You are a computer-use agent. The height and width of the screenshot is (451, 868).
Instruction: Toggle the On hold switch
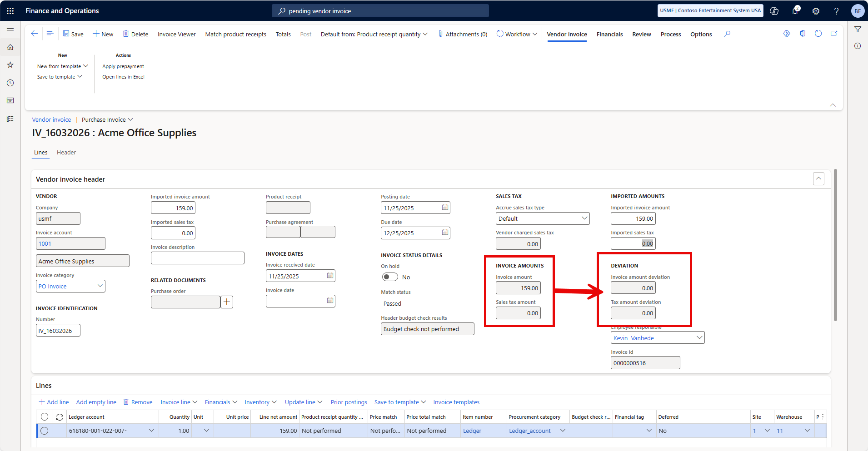389,277
